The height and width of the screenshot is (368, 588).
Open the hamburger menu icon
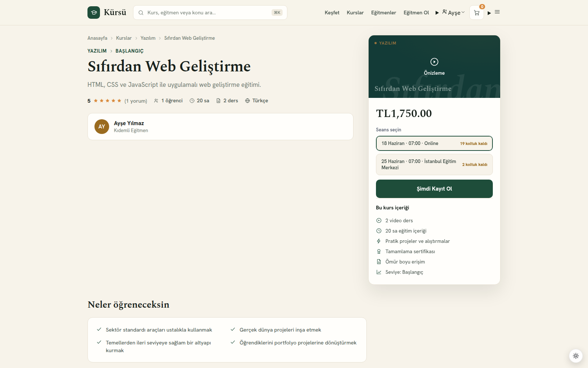point(497,12)
